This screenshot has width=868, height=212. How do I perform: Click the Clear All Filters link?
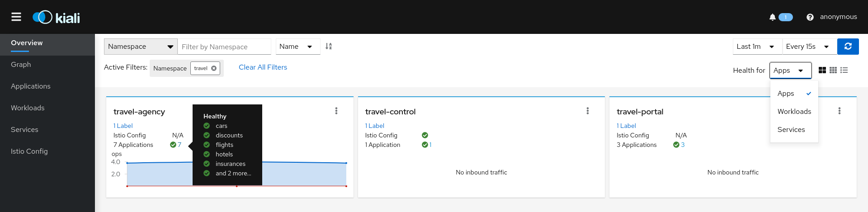pos(263,67)
